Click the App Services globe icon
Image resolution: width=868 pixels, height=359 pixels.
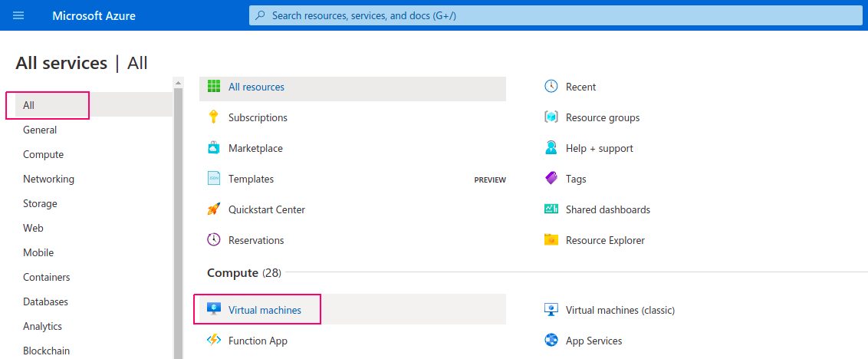[551, 340]
